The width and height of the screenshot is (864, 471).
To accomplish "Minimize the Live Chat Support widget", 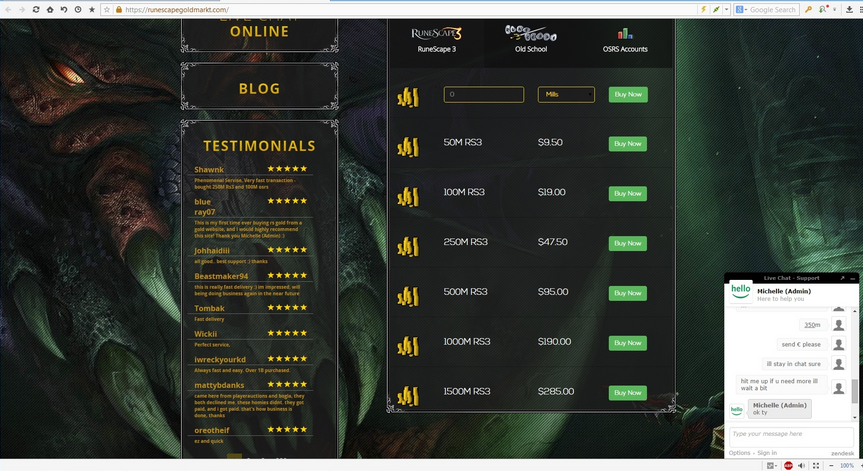I will pos(852,278).
